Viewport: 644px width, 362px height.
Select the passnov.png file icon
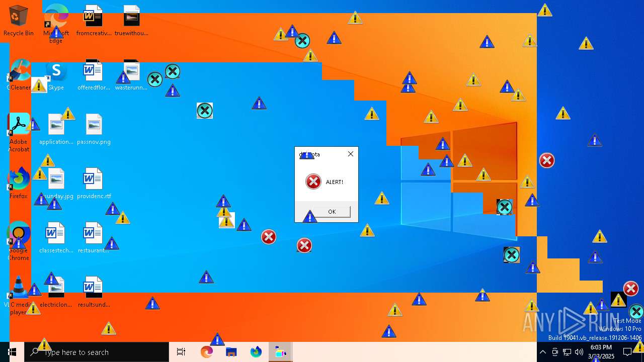pos(94,129)
